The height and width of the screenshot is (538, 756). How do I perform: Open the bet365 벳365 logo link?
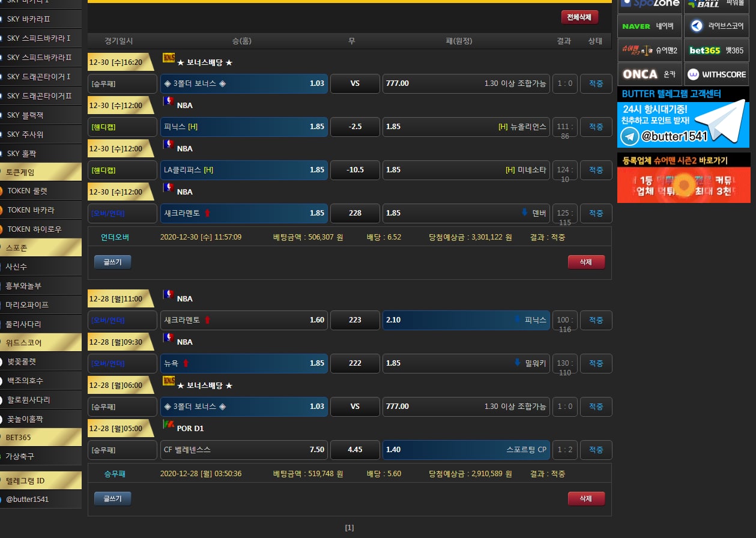[717, 50]
